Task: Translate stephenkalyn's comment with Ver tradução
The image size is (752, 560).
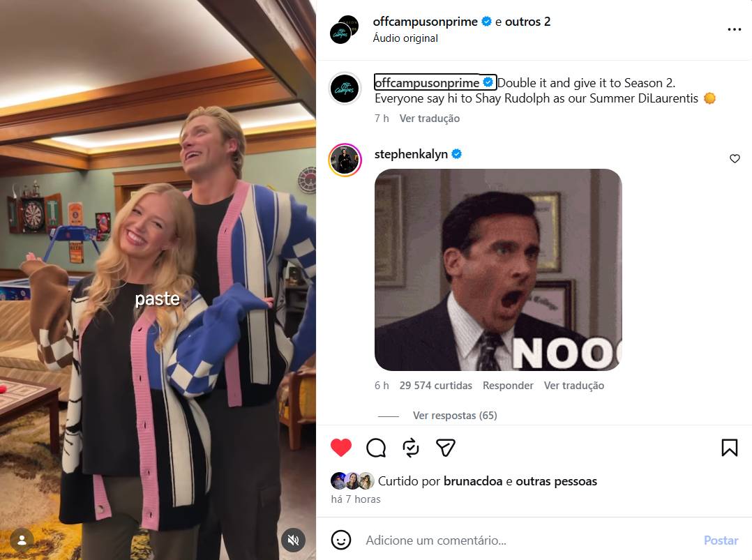Action: (x=574, y=386)
